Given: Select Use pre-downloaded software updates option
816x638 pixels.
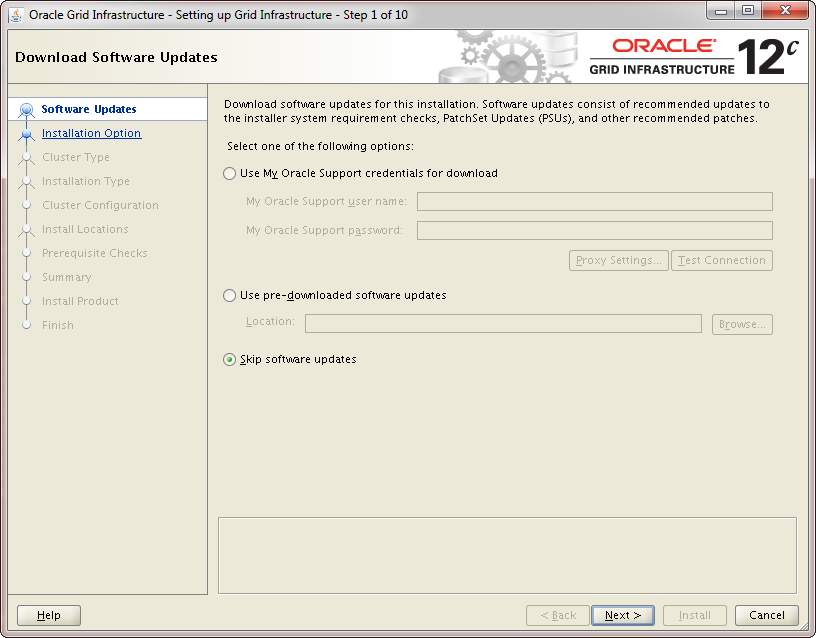Looking at the screenshot, I should (x=230, y=296).
